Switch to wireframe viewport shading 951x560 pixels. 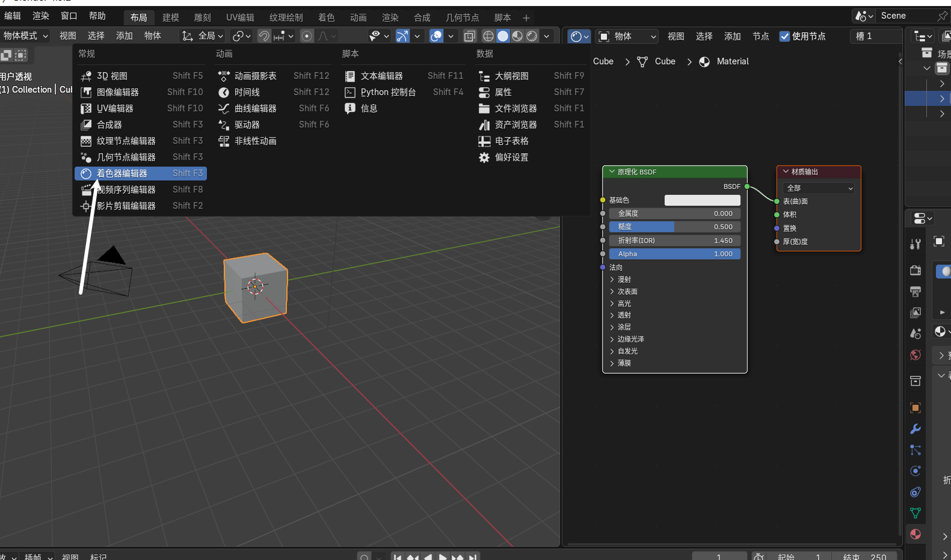[488, 36]
